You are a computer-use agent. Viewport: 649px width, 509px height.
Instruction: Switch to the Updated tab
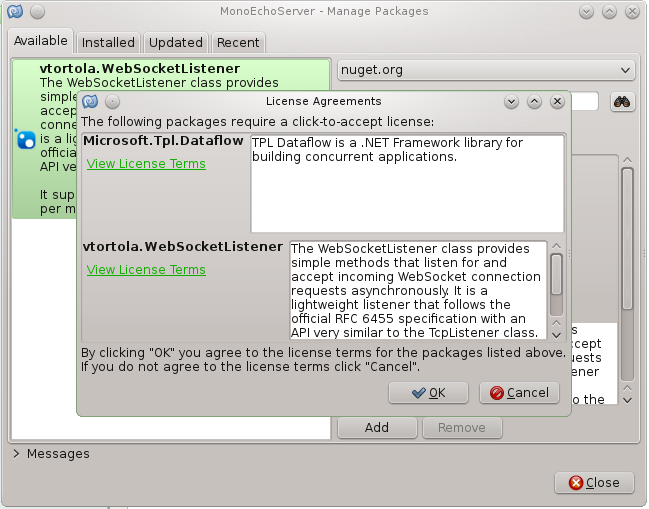(175, 42)
